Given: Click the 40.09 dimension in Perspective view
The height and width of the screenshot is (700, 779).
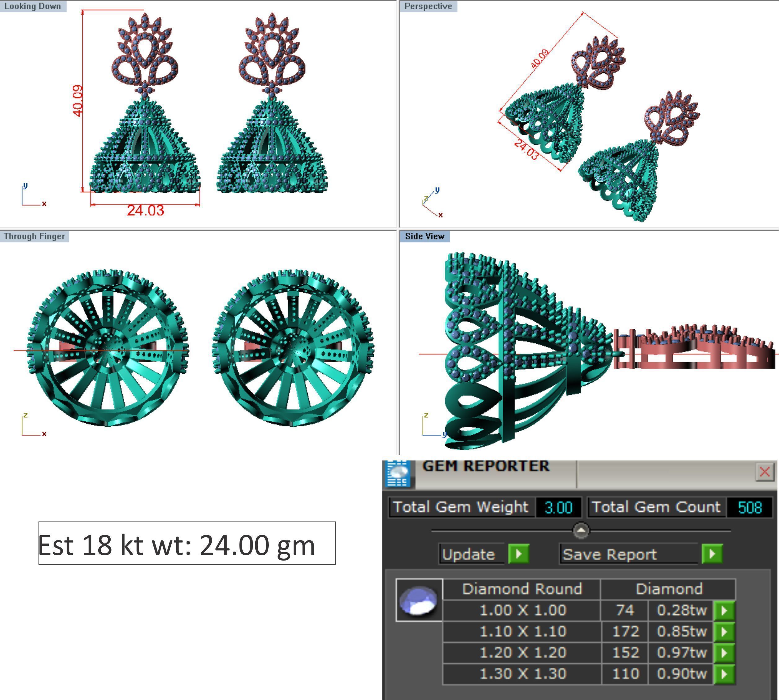Looking at the screenshot, I should point(540,59).
